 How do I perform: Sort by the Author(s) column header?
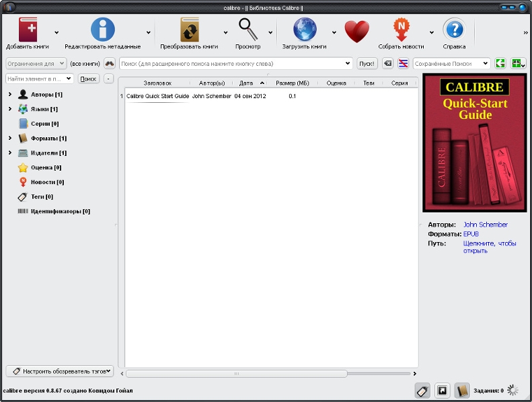212,83
